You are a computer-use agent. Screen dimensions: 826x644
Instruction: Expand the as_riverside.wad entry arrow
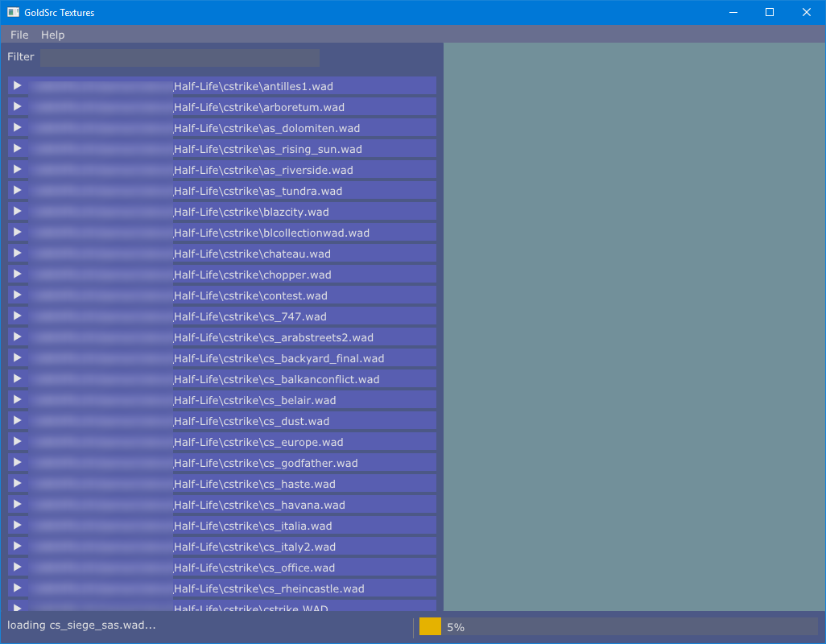pyautogui.click(x=18, y=169)
